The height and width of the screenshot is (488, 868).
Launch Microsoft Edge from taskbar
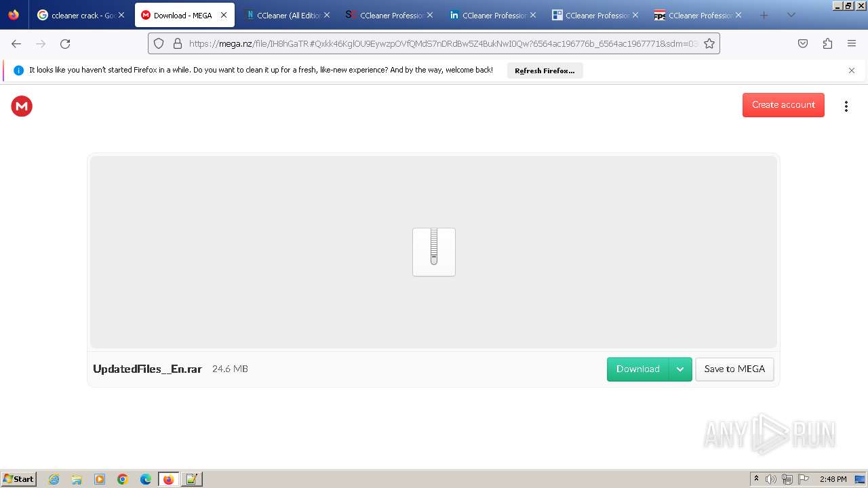pos(146,479)
